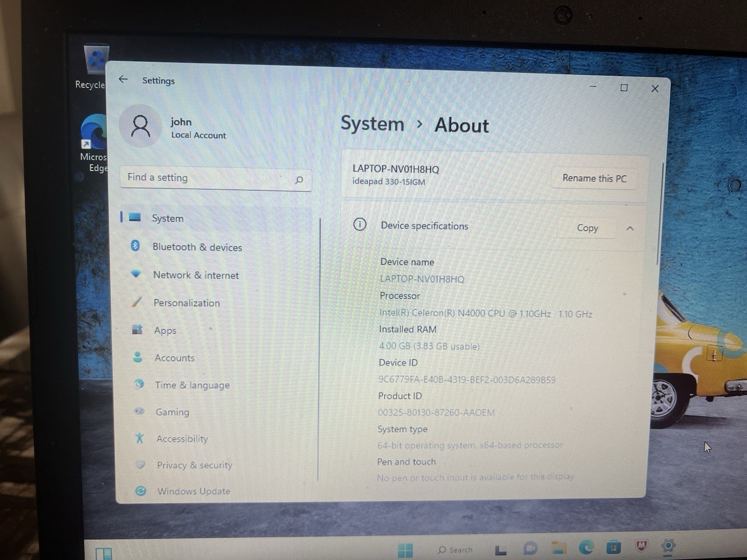Click the Intel(R) Celeron(R) N4000 processor text
Screen dimensions: 747x560
coord(486,314)
